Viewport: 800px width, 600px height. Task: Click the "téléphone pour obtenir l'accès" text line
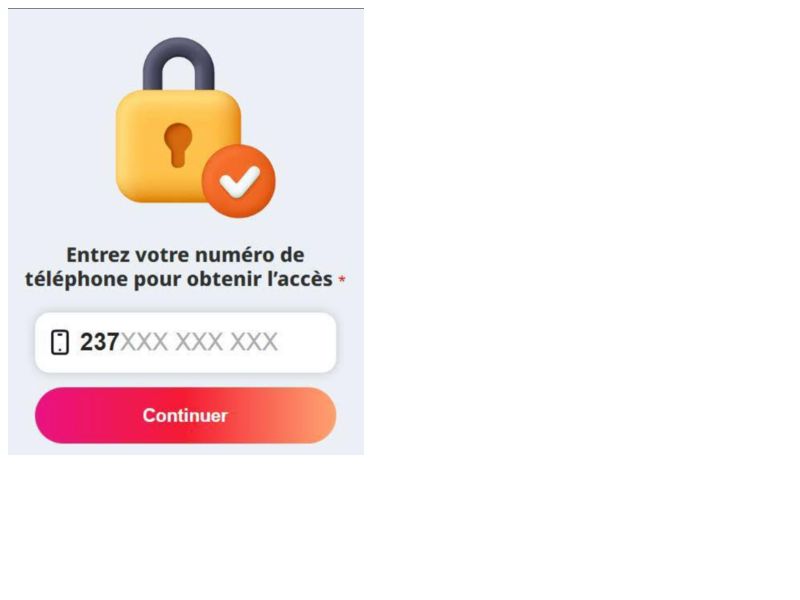coord(178,279)
